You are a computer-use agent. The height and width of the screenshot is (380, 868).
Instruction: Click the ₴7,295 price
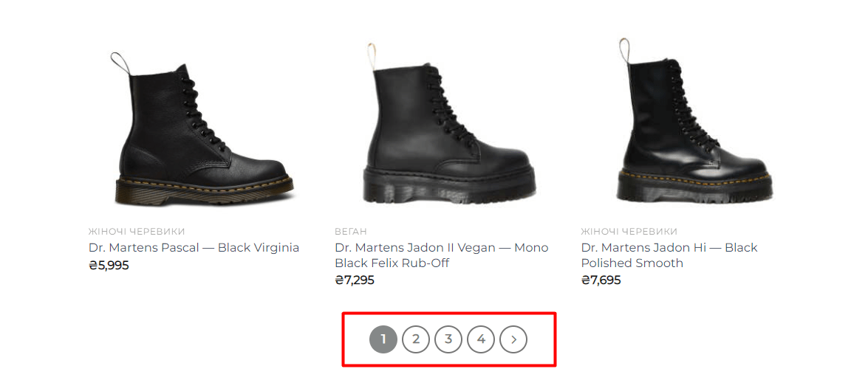tap(355, 280)
